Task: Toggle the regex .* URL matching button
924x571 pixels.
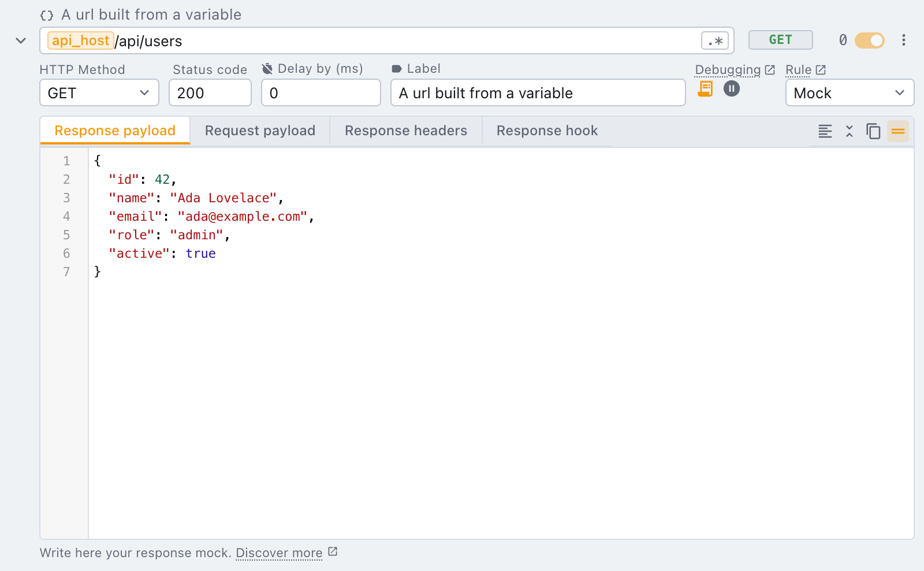Action: point(715,41)
